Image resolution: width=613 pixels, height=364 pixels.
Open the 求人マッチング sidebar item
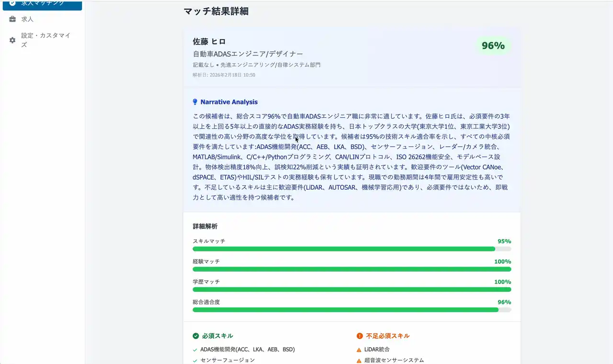(x=42, y=4)
